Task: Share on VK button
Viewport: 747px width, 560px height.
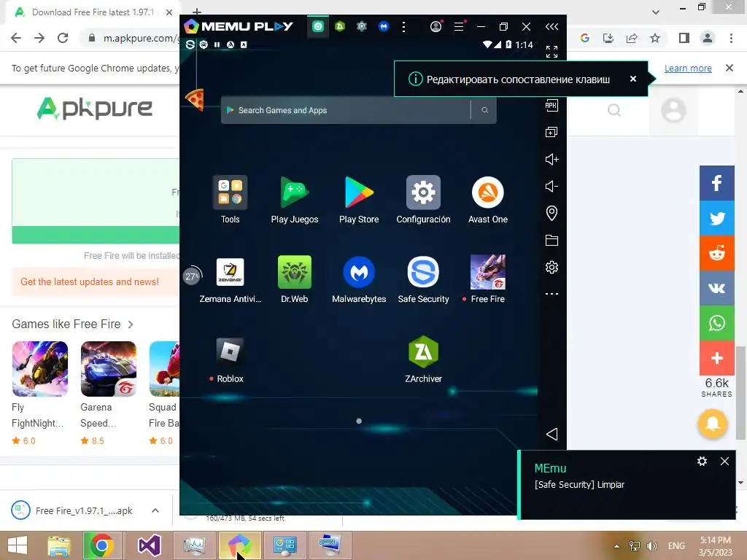Action: pos(716,287)
